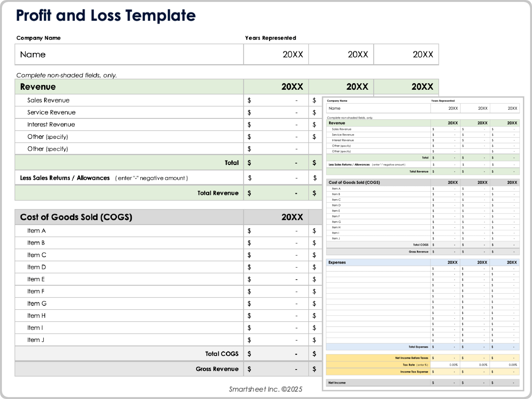Click the Tax Rate percentage in preview
Image resolution: width=532 pixels, height=399 pixels.
click(453, 365)
